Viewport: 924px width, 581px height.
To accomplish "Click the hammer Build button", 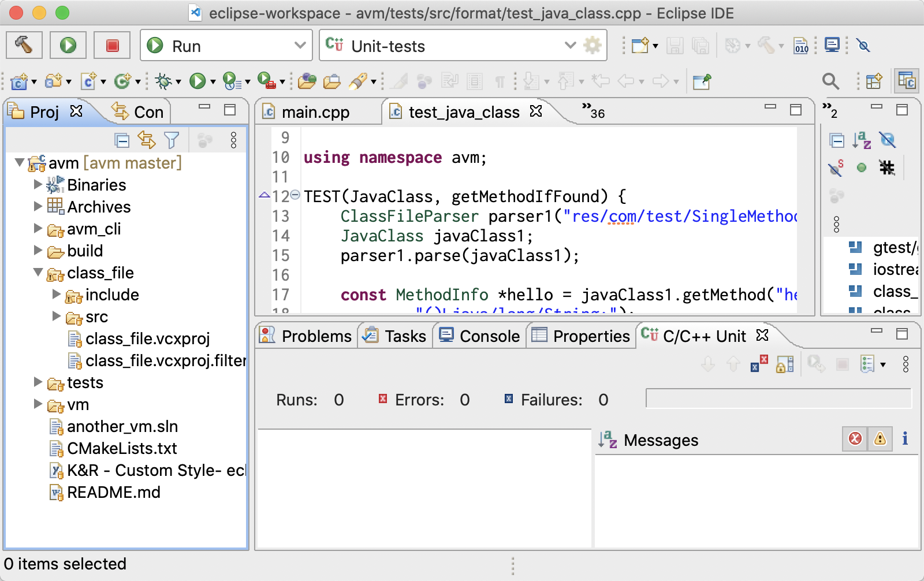I will (24, 45).
